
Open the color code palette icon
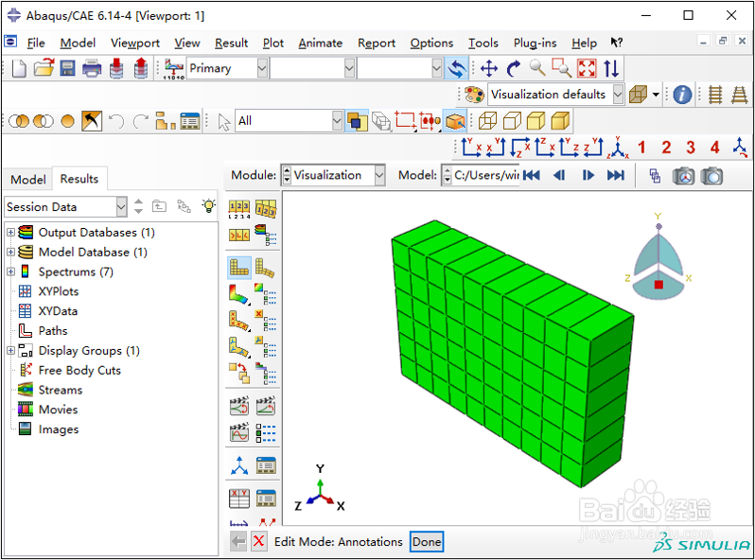474,95
